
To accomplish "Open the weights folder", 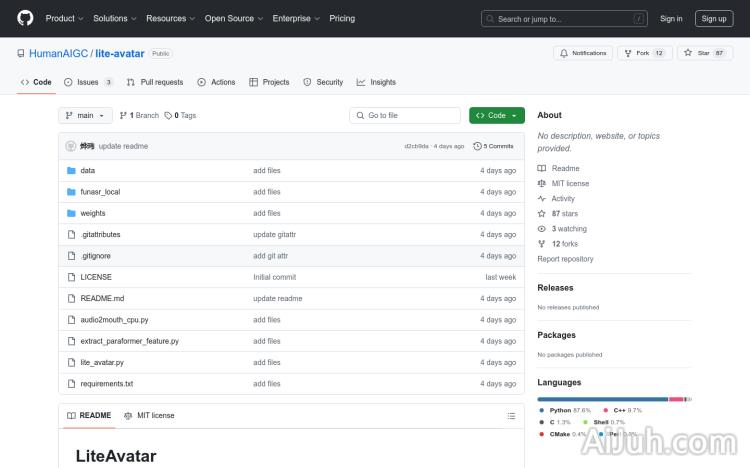I will pyautogui.click(x=93, y=213).
